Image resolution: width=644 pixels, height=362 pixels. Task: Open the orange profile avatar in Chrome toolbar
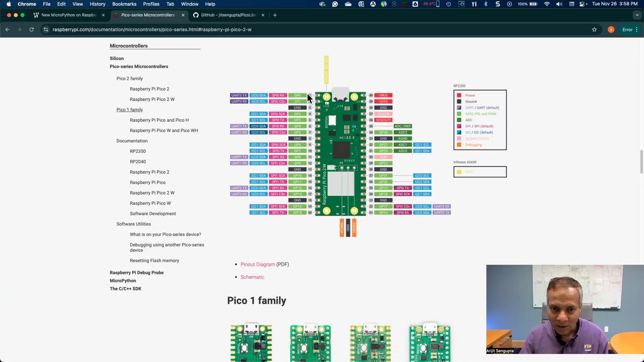611,30
